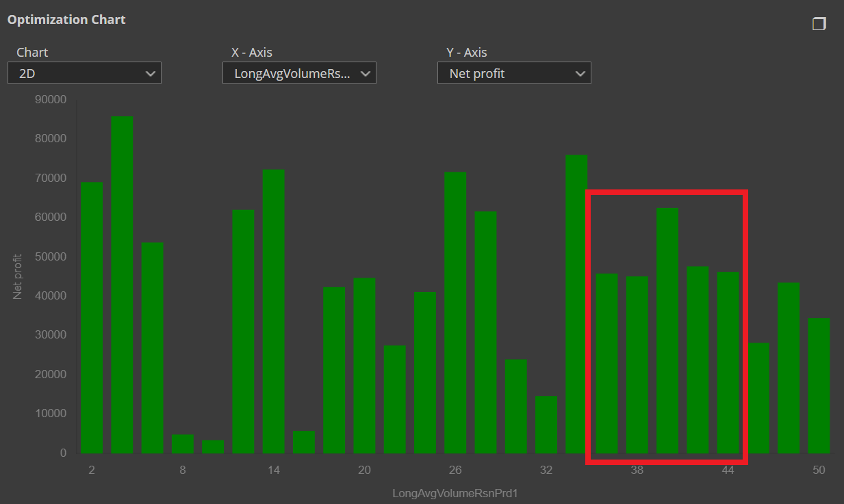Open the Chart type dropdown showing 2D
The width and height of the screenshot is (844, 504).
(x=84, y=73)
